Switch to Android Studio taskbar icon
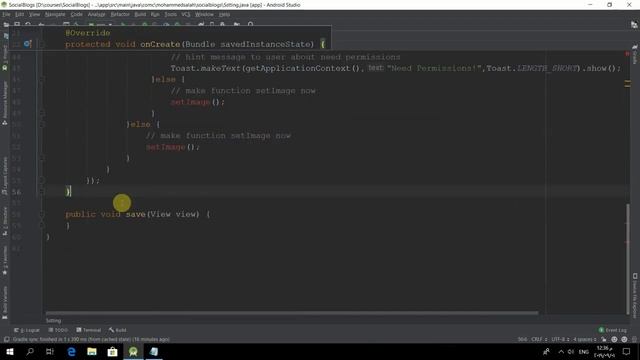This screenshot has height=360, width=640. (x=133, y=351)
